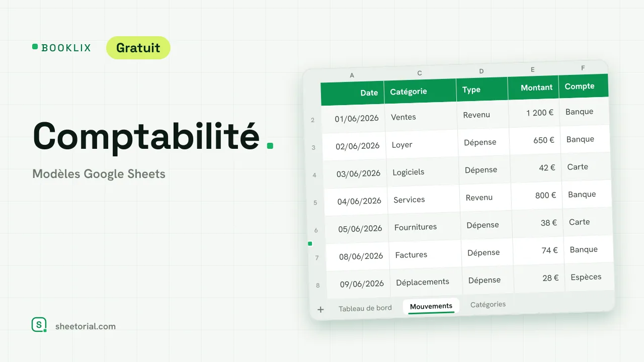The height and width of the screenshot is (362, 644).
Task: Click the 42 € amount cell
Action: tap(536, 168)
